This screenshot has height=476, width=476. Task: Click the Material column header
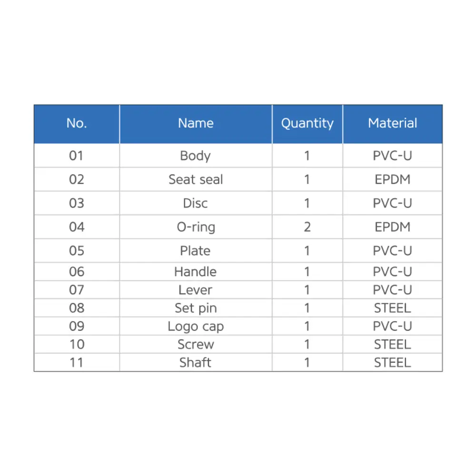click(x=393, y=124)
